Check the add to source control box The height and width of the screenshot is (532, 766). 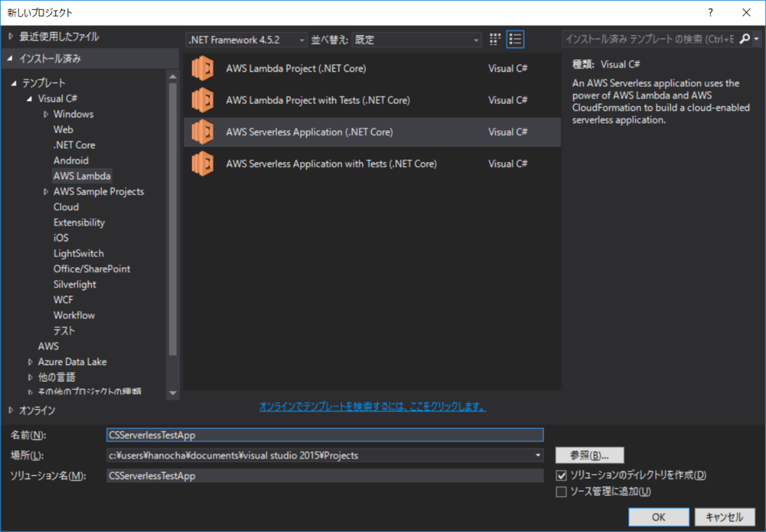(561, 492)
